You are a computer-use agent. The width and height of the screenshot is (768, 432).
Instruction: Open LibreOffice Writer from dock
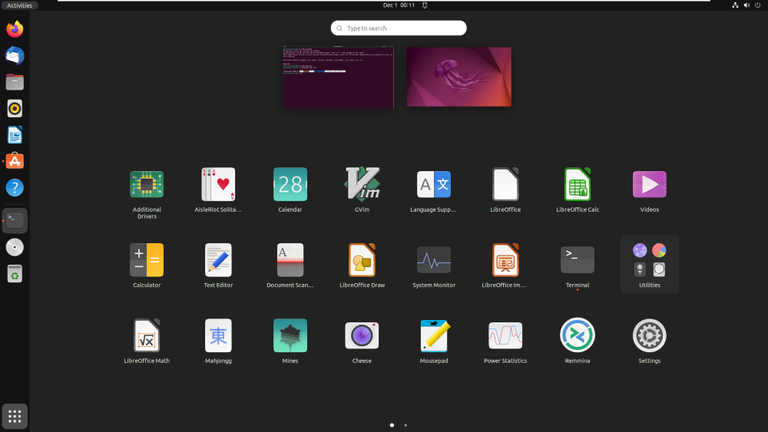click(15, 135)
